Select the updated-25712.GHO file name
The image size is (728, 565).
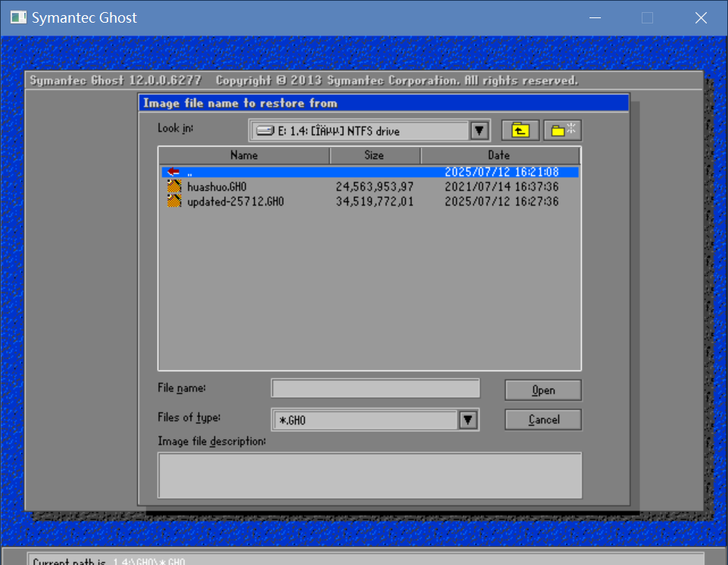tap(235, 202)
